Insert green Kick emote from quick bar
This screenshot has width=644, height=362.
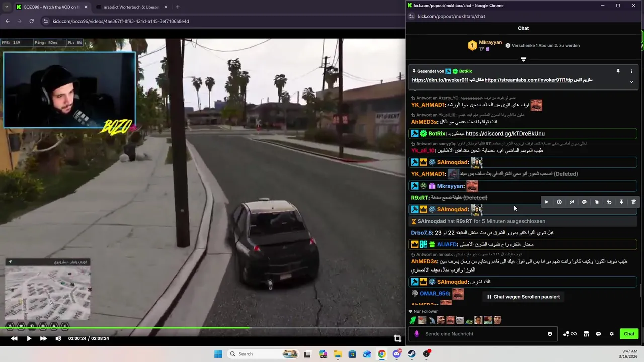(413, 320)
